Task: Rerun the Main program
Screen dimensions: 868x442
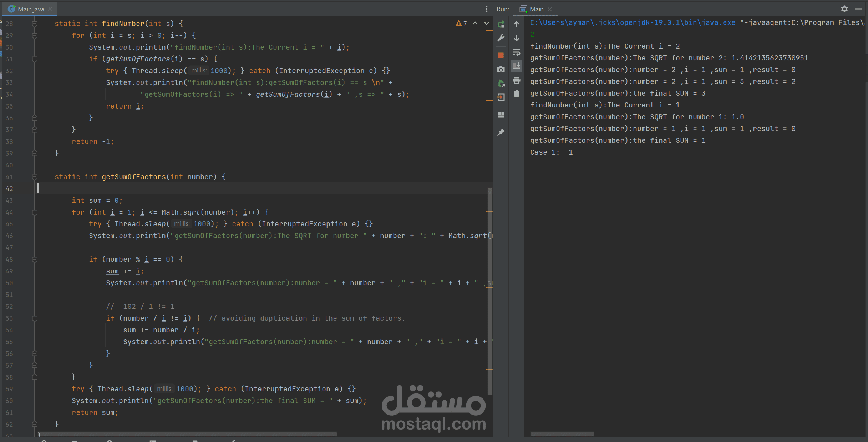Action: tap(501, 24)
